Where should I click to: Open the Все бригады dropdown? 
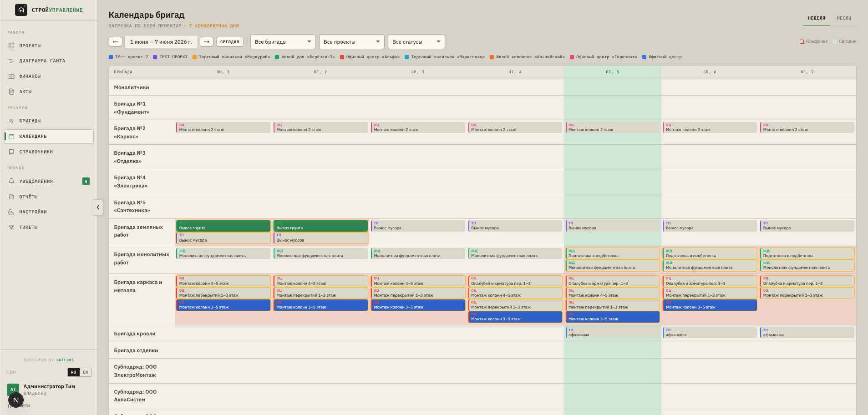pos(283,42)
